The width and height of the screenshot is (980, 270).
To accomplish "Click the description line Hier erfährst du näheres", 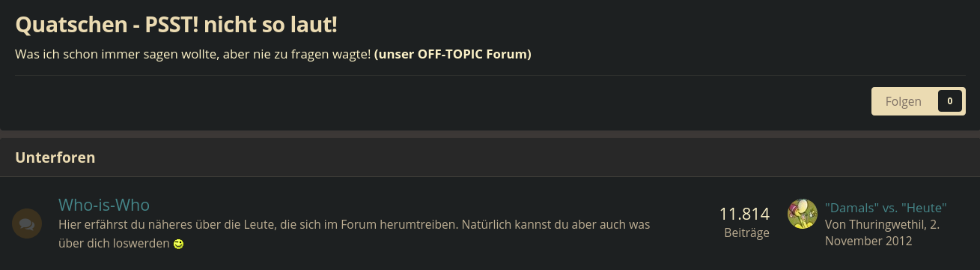I will (x=354, y=224).
